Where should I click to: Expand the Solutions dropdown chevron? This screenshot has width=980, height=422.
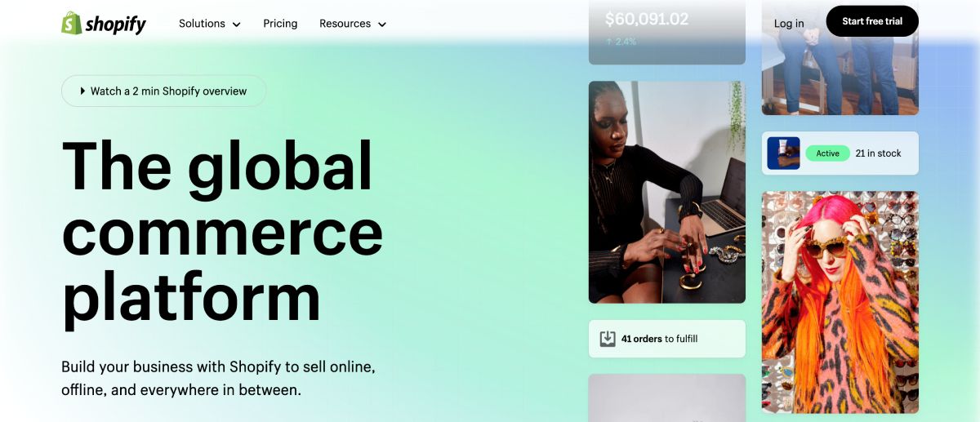236,24
